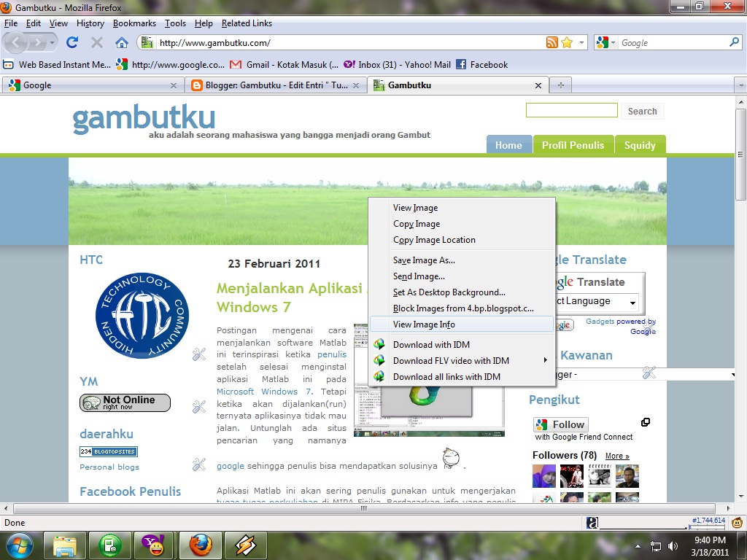This screenshot has width=747, height=560.
Task: Choose Copy Image Location from context menu
Action: point(461,239)
